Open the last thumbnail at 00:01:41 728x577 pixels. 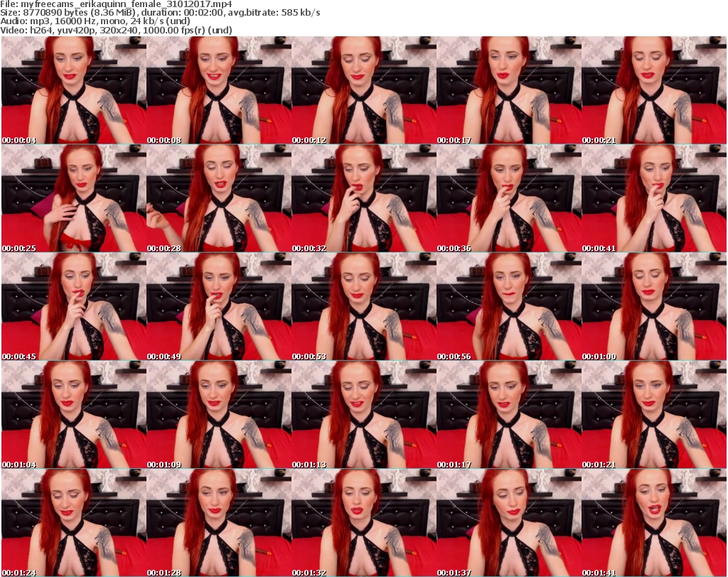[653, 523]
